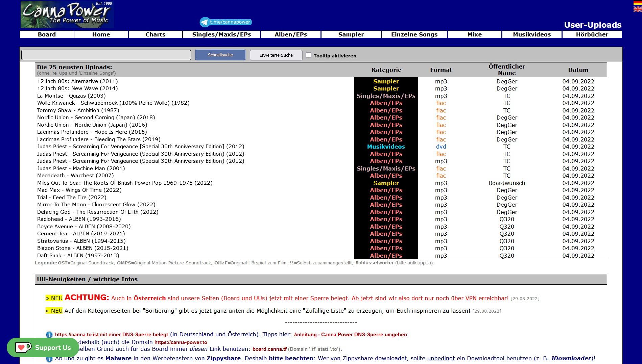
Task: Open the https://canna-power.to link
Action: [181, 342]
